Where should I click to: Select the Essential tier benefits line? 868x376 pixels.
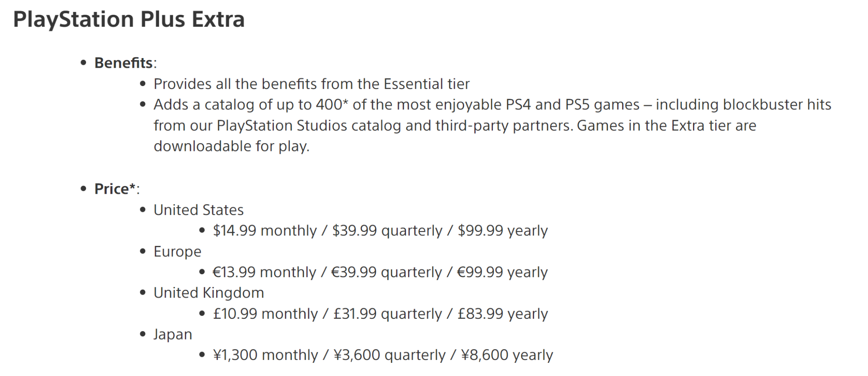[x=312, y=84]
